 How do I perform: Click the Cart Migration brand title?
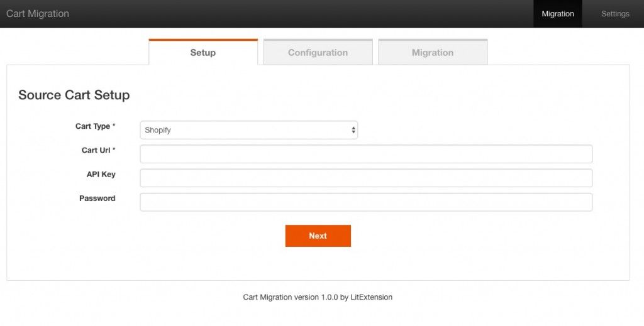[x=37, y=14]
